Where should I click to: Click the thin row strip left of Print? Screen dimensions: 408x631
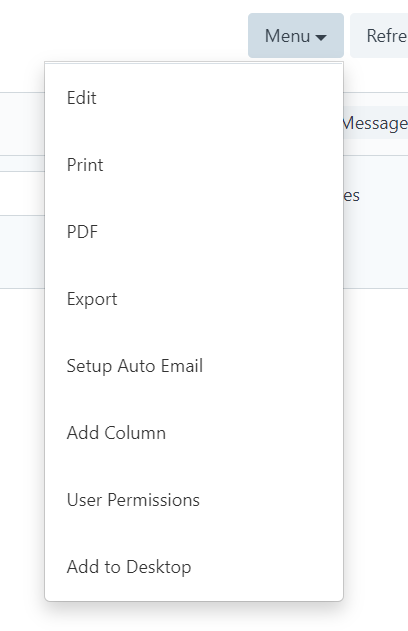22,164
